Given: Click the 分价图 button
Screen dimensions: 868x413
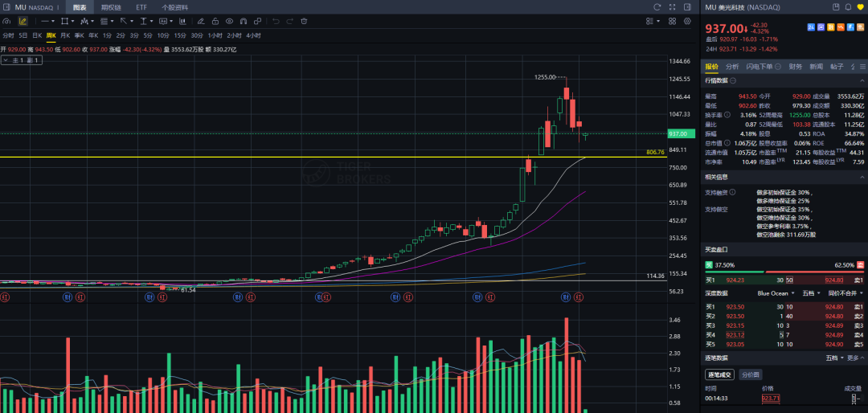Looking at the screenshot, I should coord(751,374).
